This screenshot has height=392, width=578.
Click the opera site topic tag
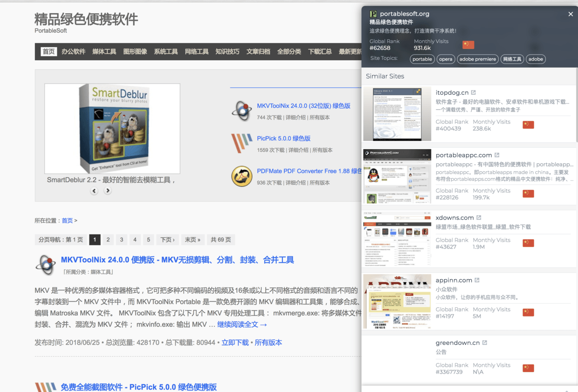point(446,59)
